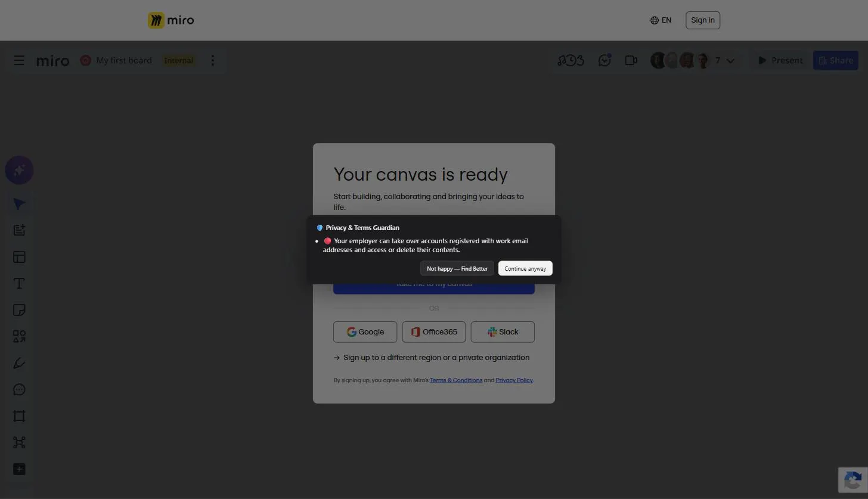The image size is (868, 499).
Task: Sign up with Office365
Action: click(x=434, y=332)
